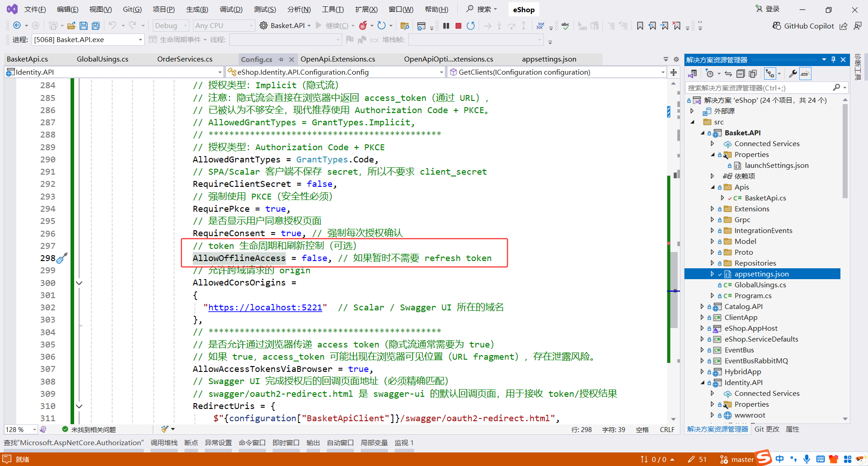Open the https://localhost:5221 link in code

[265, 308]
